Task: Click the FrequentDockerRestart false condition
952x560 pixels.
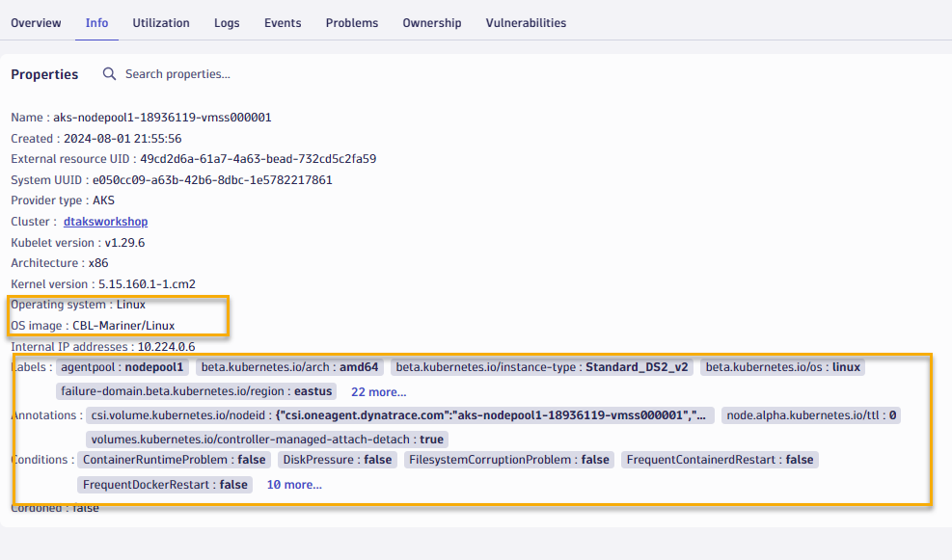Action: pos(165,485)
